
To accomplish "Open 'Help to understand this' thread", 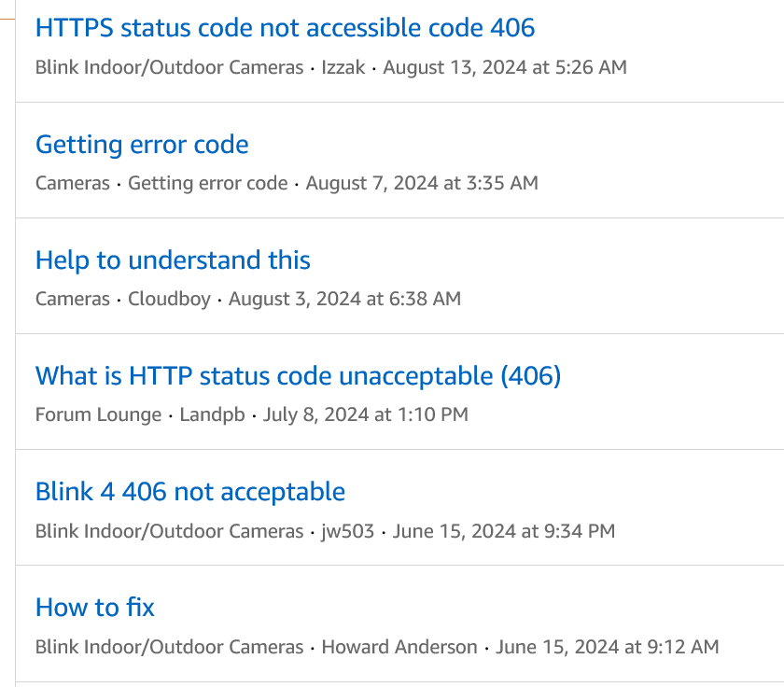I will (173, 260).
